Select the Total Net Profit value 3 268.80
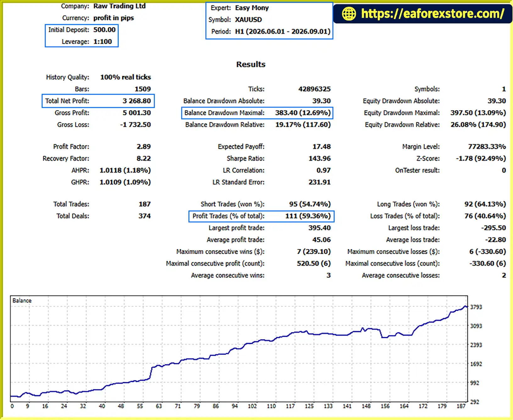 tap(137, 101)
